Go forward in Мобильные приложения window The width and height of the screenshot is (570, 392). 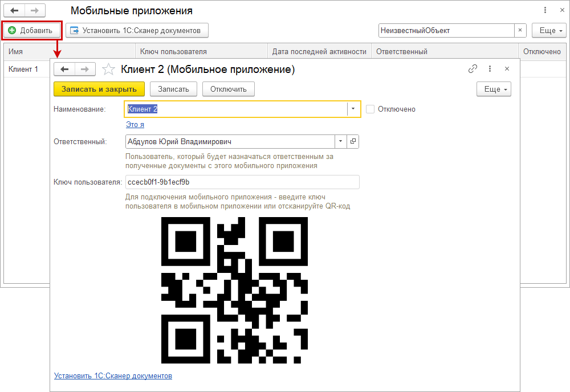[35, 10]
